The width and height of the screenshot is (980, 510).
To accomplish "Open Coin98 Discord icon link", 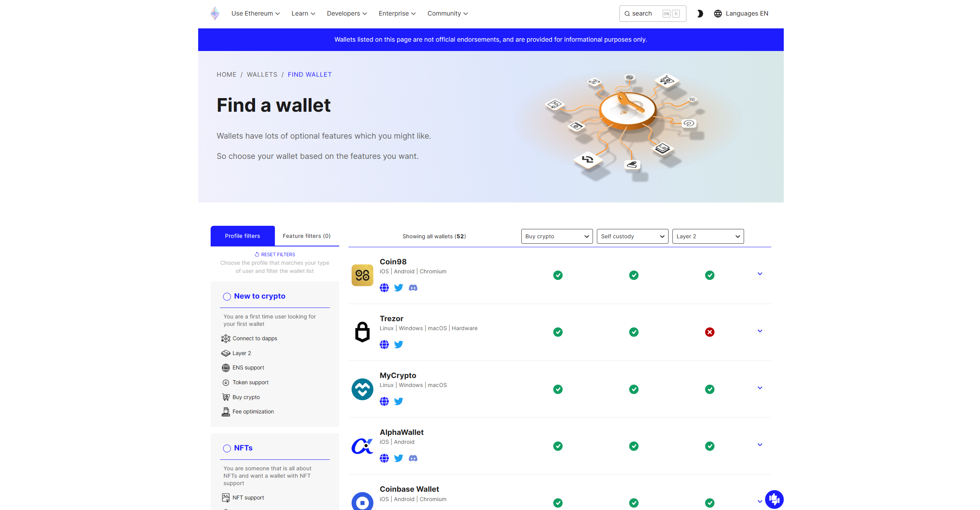I will click(413, 288).
